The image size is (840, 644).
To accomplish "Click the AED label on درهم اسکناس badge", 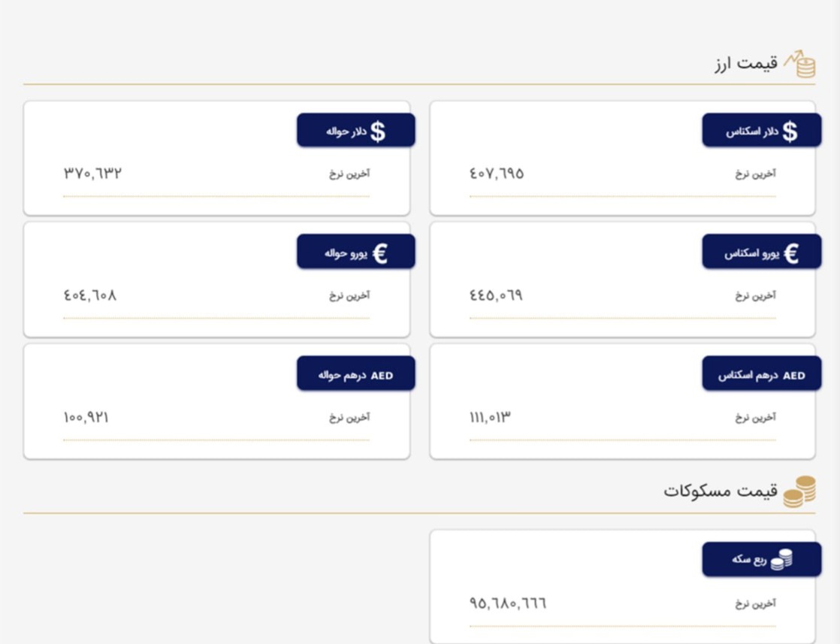I will pos(793,376).
